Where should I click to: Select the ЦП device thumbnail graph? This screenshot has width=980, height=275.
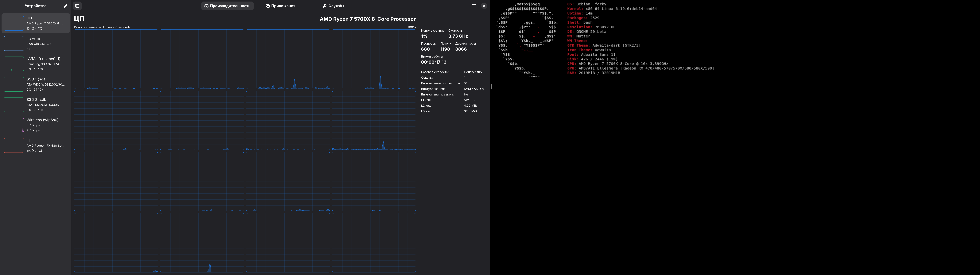click(14, 23)
